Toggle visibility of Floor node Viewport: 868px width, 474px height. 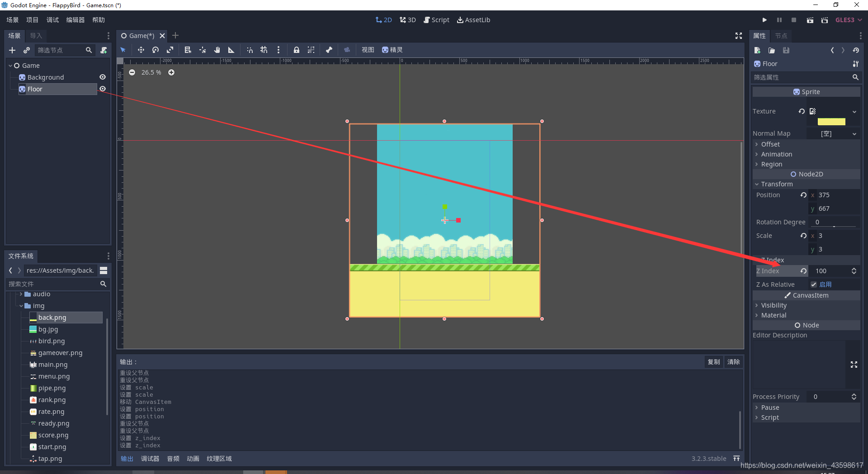[103, 89]
